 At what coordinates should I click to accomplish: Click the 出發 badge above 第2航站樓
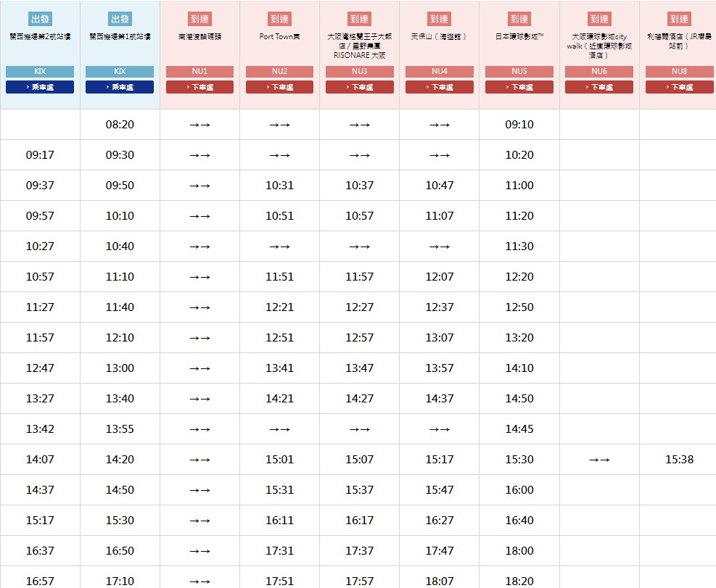tap(40, 19)
